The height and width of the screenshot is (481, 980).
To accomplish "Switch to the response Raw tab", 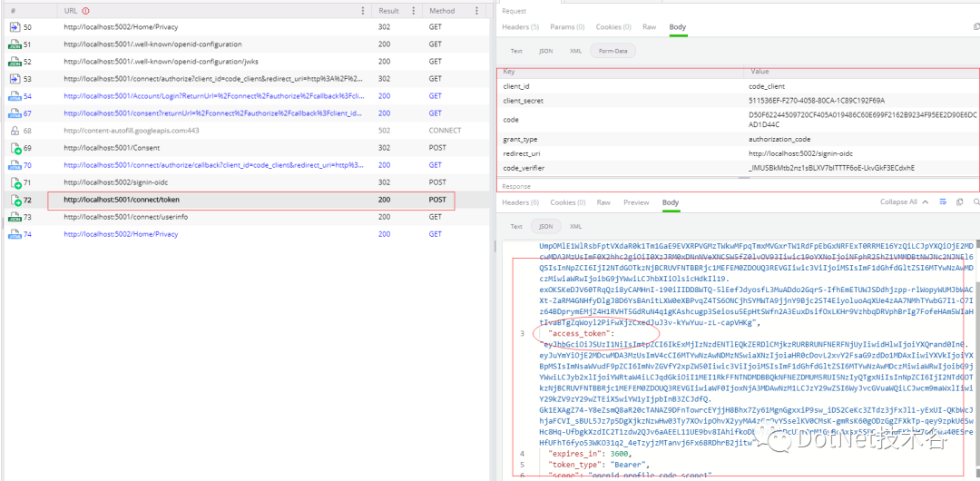I will pyautogui.click(x=603, y=202).
